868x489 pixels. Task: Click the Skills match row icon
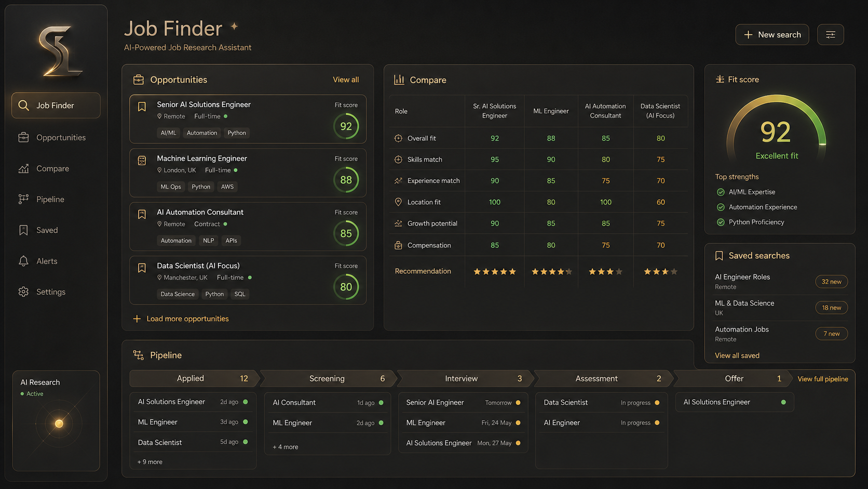tap(398, 160)
